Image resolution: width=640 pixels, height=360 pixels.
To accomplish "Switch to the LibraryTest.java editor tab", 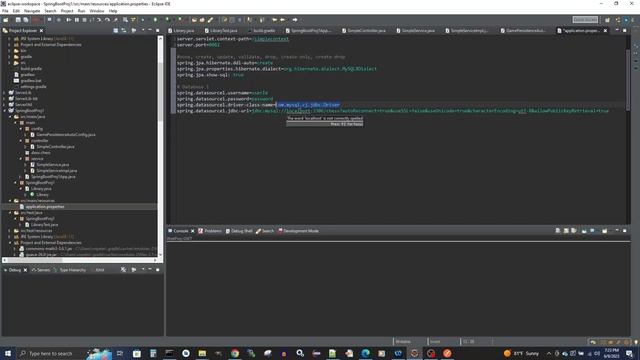I will click(221, 31).
